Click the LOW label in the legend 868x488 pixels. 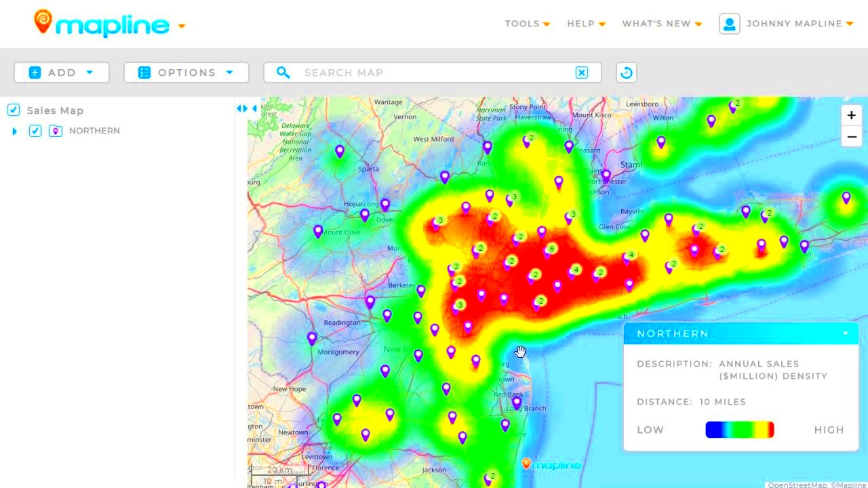[x=650, y=430]
